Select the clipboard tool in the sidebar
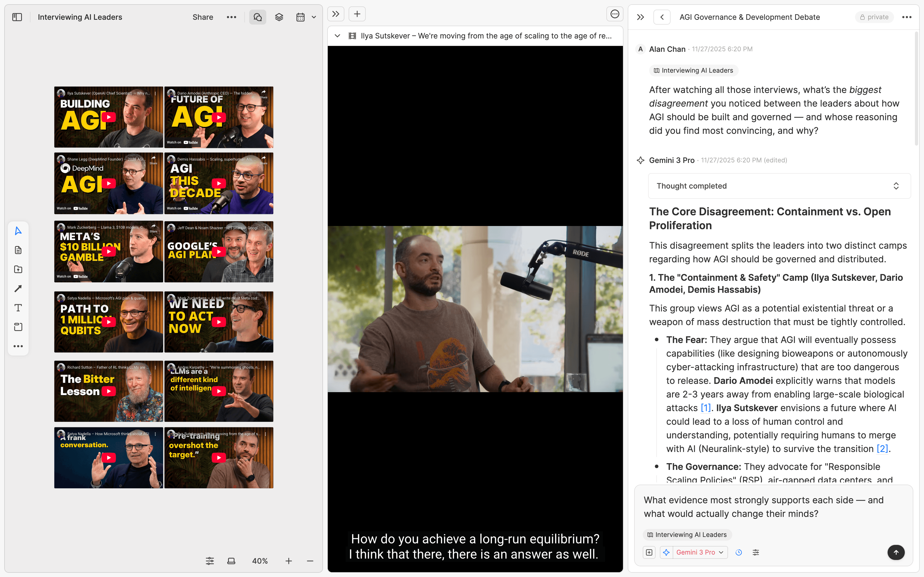 [18, 327]
